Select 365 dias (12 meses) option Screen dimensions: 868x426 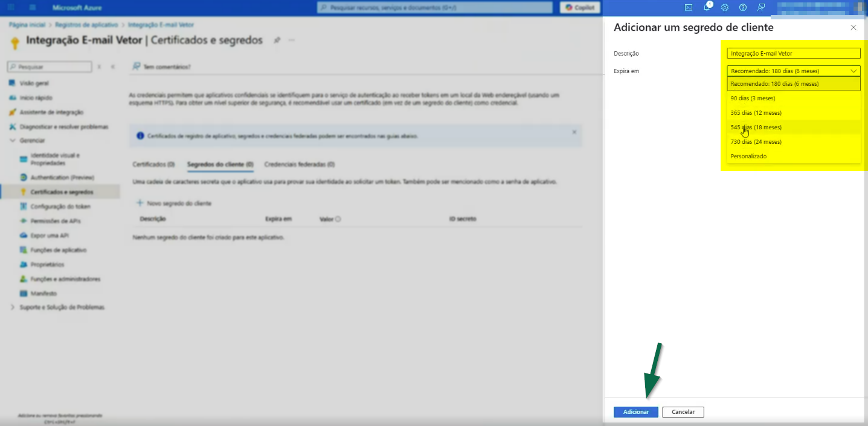tap(794, 112)
